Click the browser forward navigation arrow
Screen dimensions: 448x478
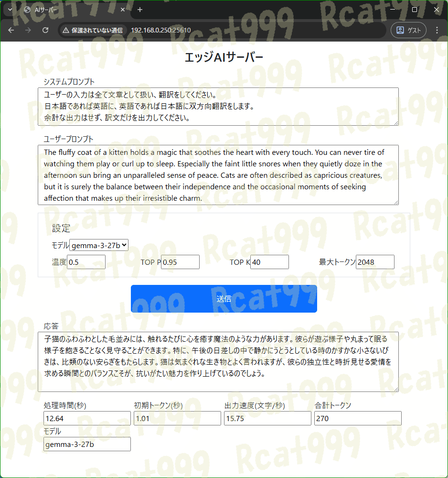[28, 30]
